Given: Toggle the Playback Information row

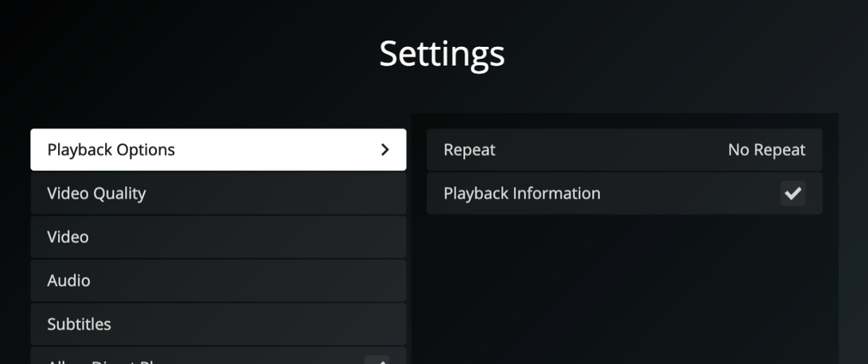Looking at the screenshot, I should 624,193.
